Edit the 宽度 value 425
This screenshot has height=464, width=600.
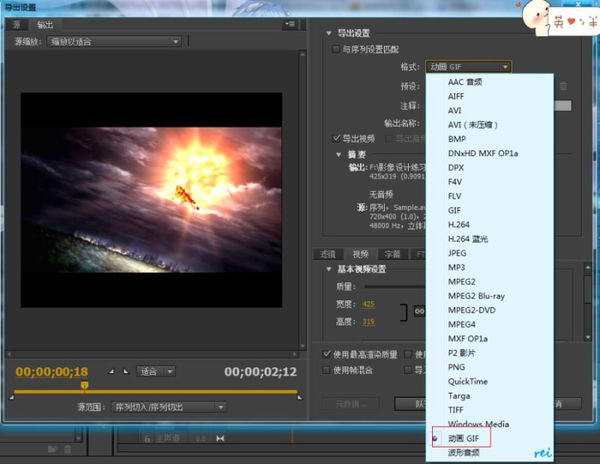tap(368, 304)
